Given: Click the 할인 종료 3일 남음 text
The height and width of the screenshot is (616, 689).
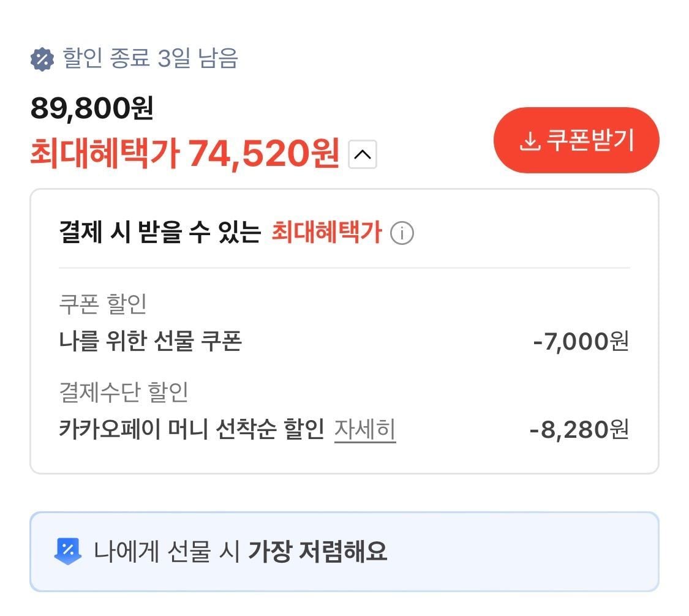Looking at the screenshot, I should [150, 59].
